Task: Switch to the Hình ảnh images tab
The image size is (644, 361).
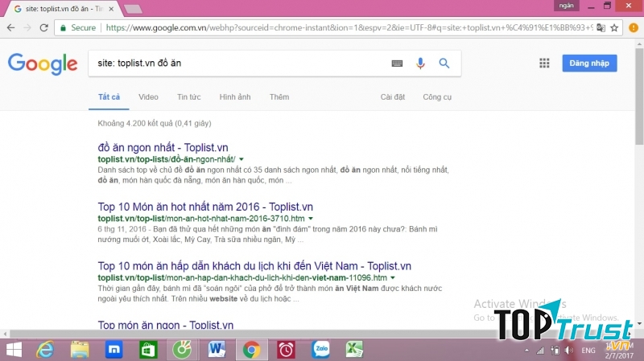Action: [234, 97]
